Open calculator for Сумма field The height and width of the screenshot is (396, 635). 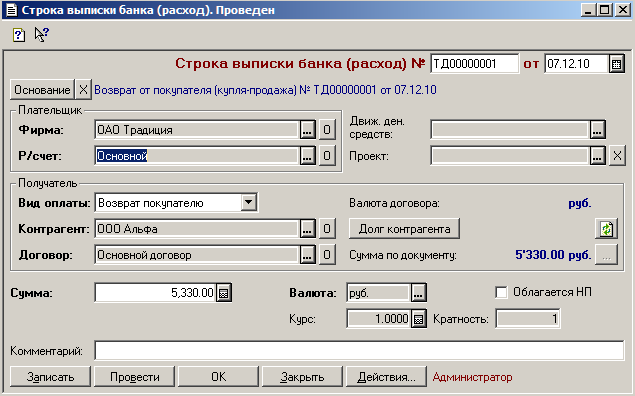[224, 293]
